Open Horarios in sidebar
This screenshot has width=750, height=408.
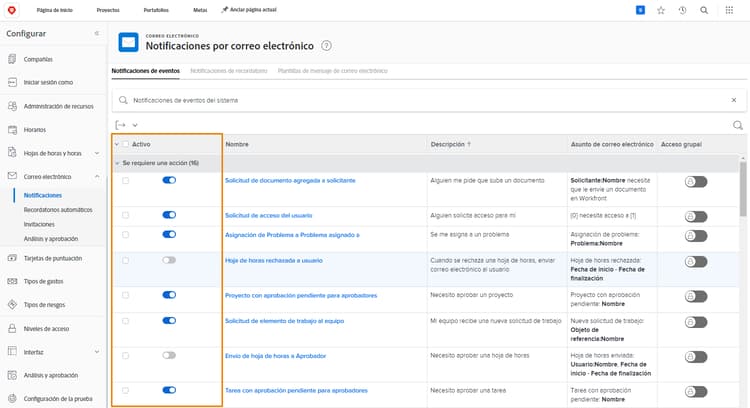coord(34,130)
